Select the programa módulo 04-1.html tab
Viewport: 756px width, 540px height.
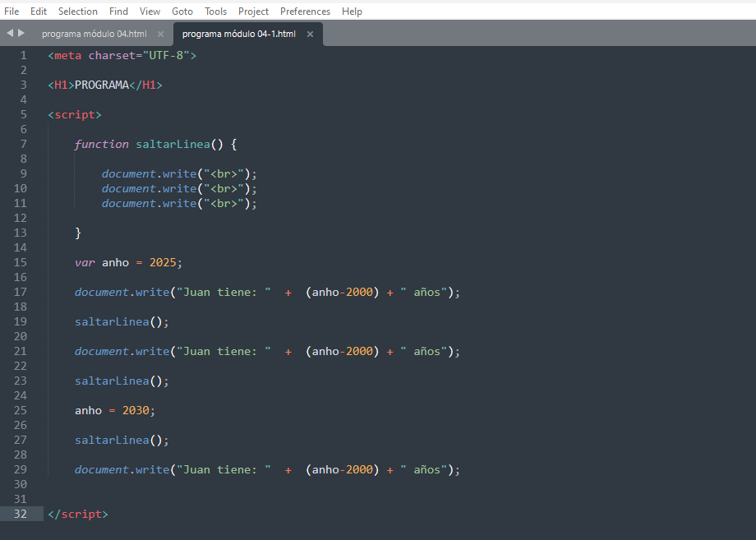[x=238, y=34]
